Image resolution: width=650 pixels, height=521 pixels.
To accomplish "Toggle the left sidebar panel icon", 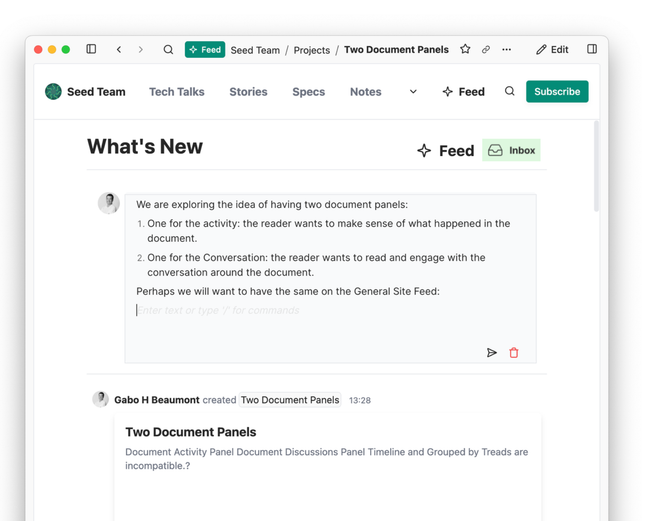I will [x=91, y=49].
